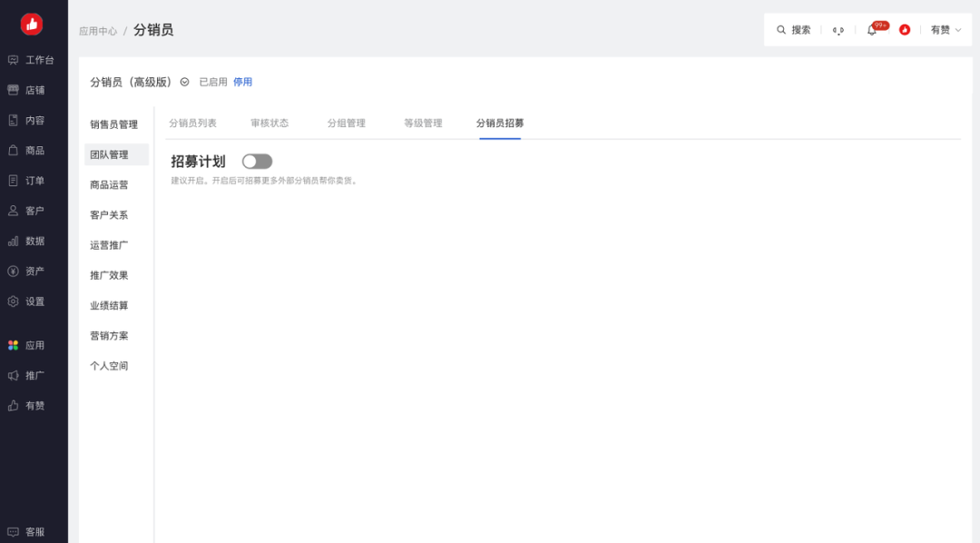Open 设置 settings in the sidebar
The image size is (980, 543).
pyautogui.click(x=34, y=301)
